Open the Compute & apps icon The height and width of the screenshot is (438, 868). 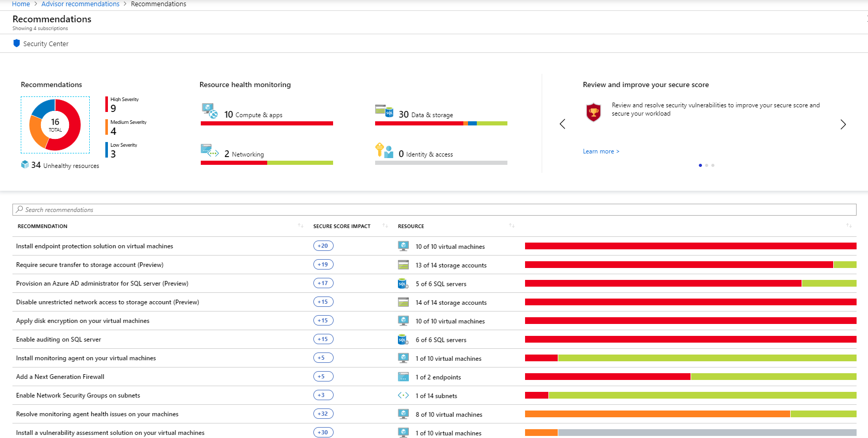pos(210,111)
